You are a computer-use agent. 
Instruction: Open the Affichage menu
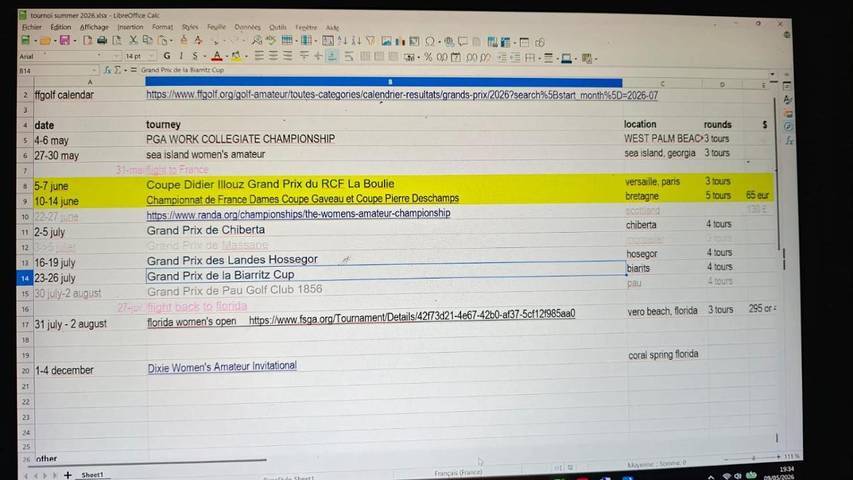pos(94,27)
